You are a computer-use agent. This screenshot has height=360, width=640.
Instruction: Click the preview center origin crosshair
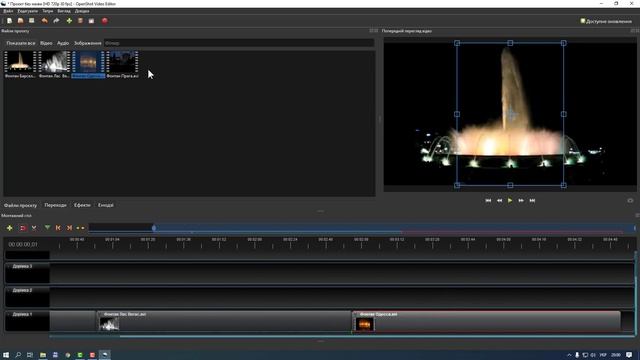[x=511, y=114]
